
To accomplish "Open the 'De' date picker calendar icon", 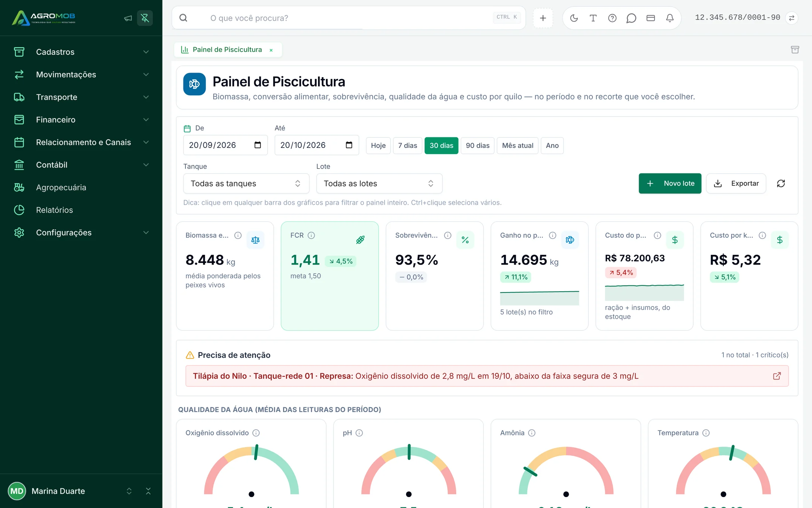I will coord(258,145).
